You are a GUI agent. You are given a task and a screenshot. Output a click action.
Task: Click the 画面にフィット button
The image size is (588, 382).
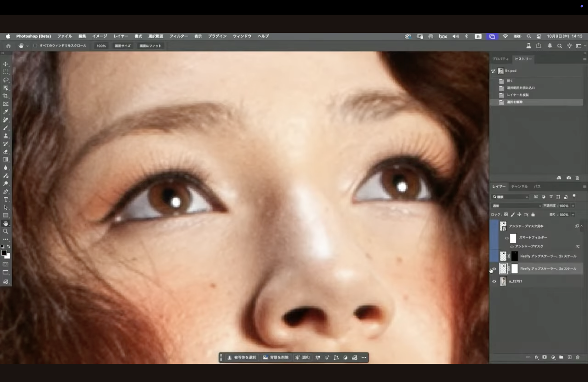click(x=150, y=46)
